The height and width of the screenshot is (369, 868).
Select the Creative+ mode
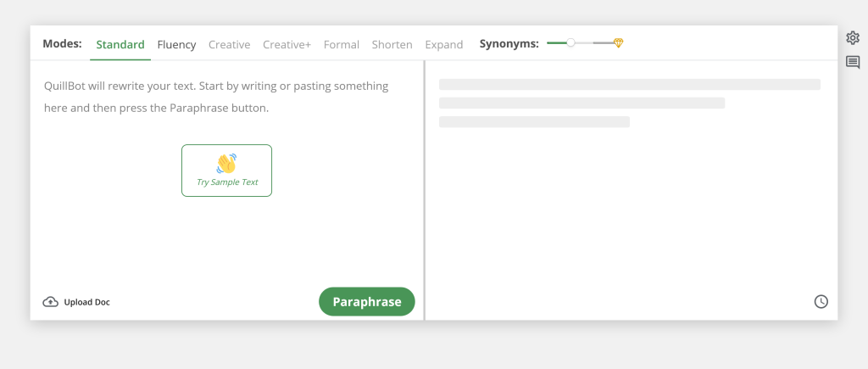287,44
